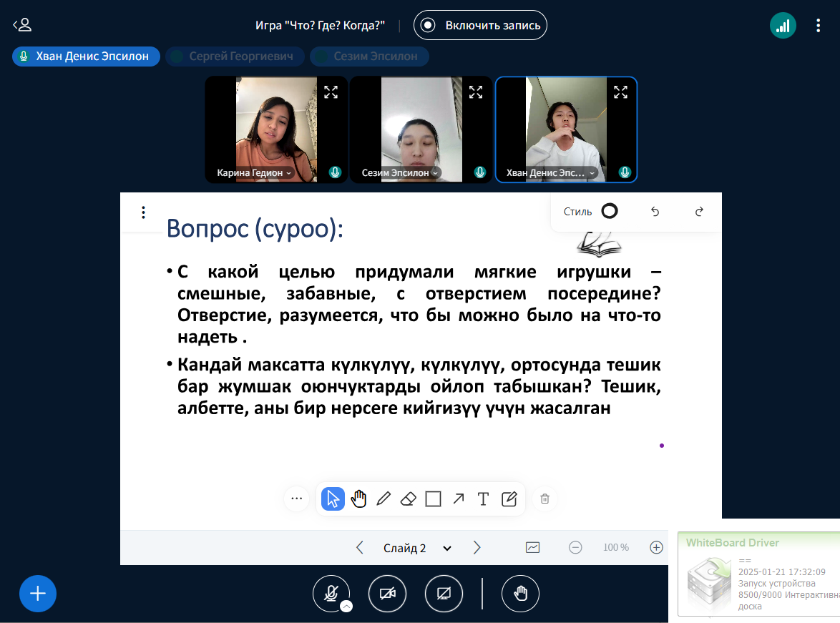This screenshot has width=840, height=623.
Task: Open the Стиль color circle
Action: coord(610,211)
